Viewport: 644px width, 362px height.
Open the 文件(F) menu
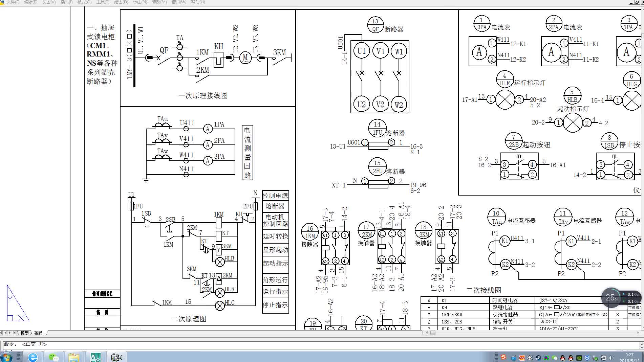tap(13, 2)
